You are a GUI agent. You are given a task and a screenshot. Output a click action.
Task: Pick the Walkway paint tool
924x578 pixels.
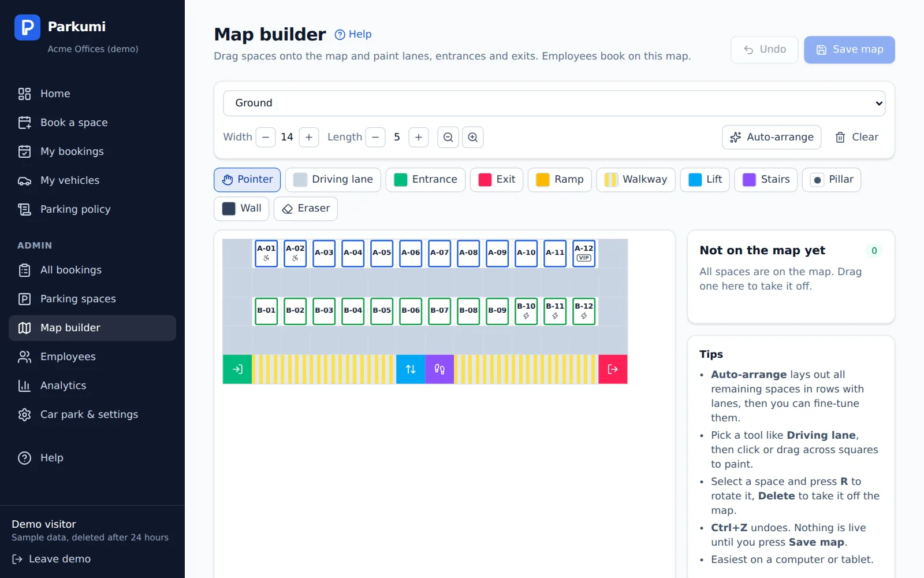636,180
